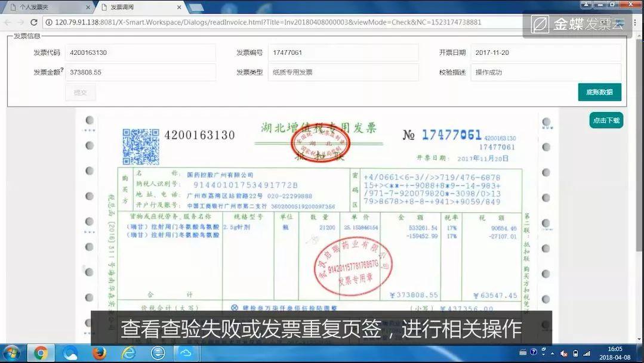
Task: Select the 发票调阅 tab
Action: [140, 7]
